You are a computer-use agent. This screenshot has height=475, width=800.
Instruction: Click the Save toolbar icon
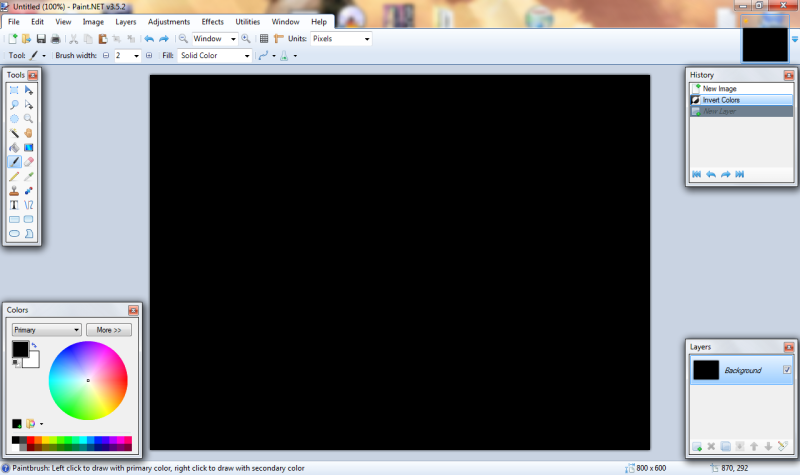click(41, 39)
